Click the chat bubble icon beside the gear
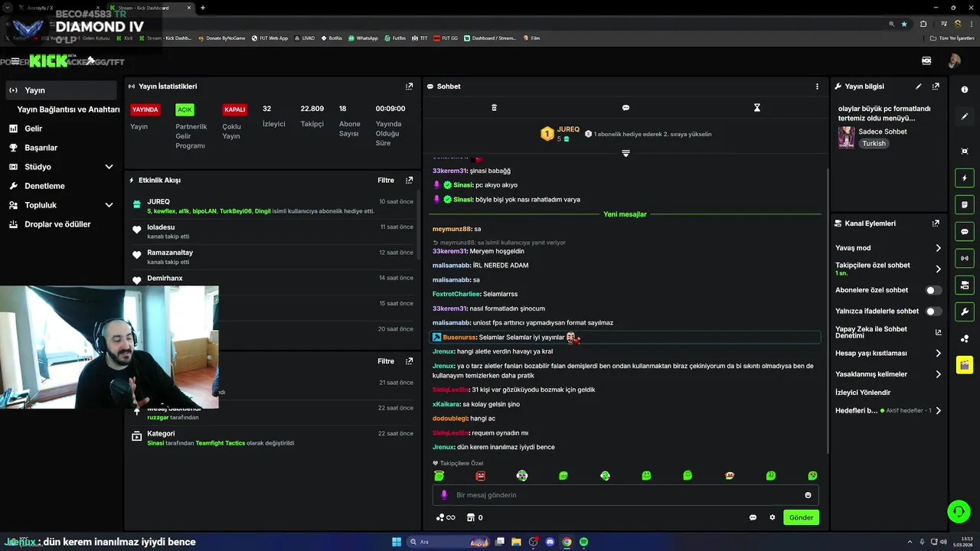980x551 pixels. (x=753, y=517)
